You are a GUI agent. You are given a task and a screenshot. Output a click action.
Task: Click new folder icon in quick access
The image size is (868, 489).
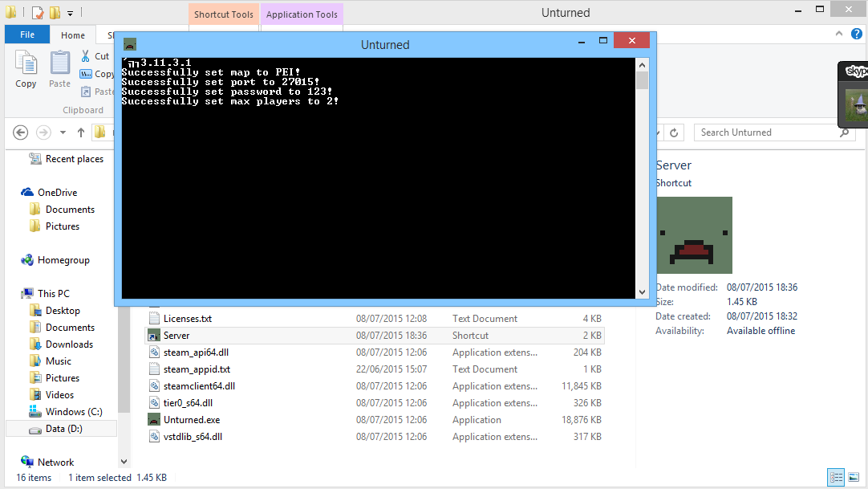click(x=55, y=12)
